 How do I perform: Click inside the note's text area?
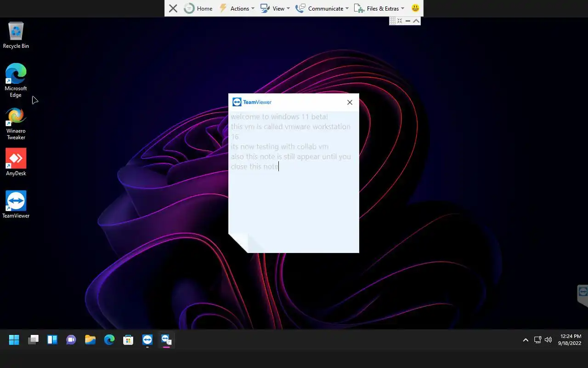(x=294, y=181)
